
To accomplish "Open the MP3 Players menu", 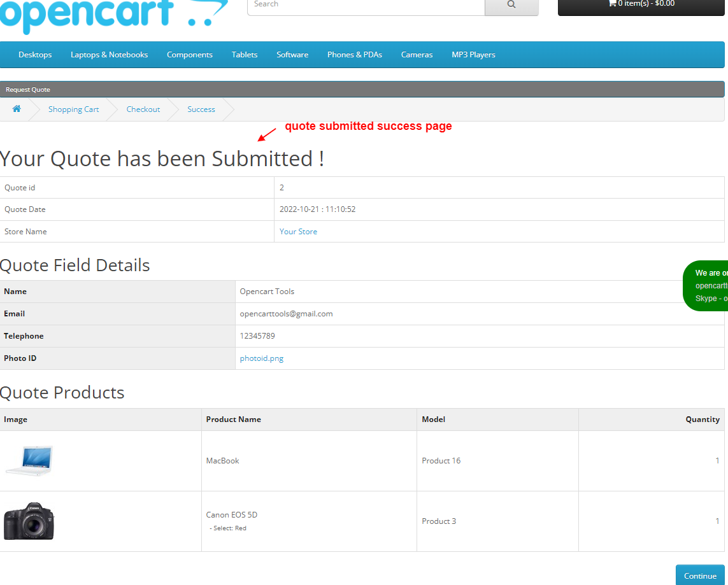I will point(474,55).
